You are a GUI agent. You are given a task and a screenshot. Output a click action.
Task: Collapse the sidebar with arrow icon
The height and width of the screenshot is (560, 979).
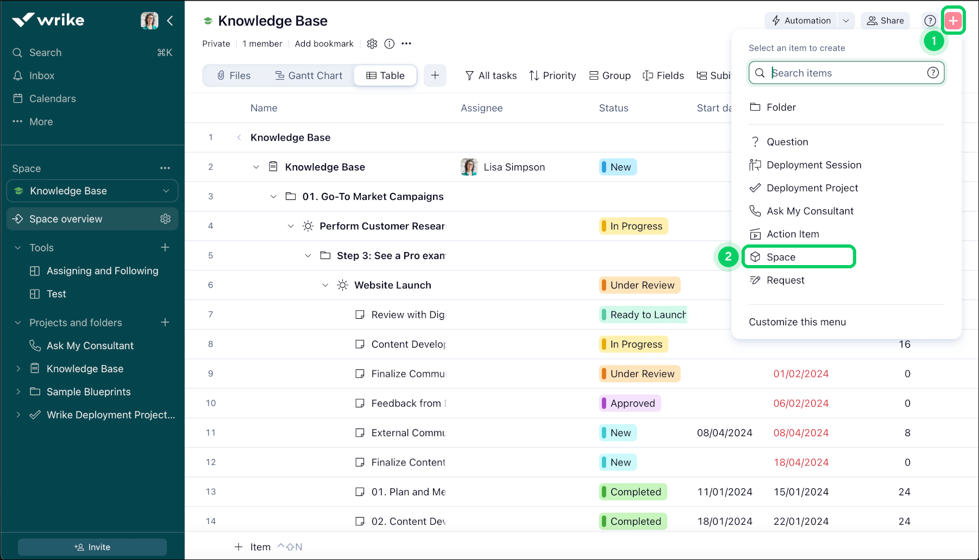(170, 21)
